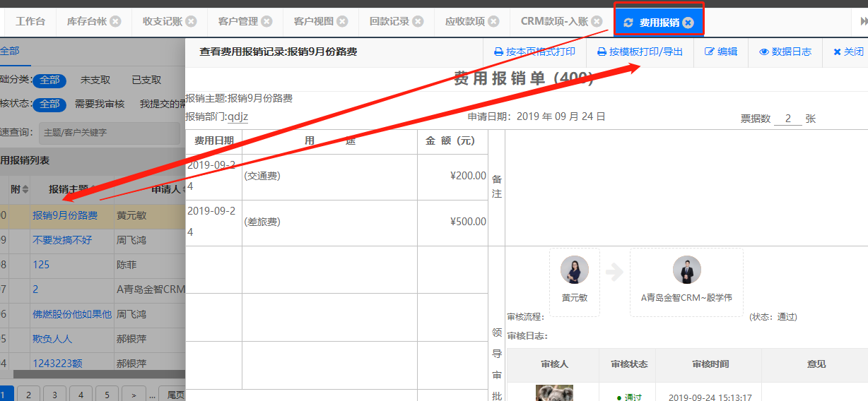Switch to the 收支记账 tab
This screenshot has height=401, width=868.
(x=163, y=21)
